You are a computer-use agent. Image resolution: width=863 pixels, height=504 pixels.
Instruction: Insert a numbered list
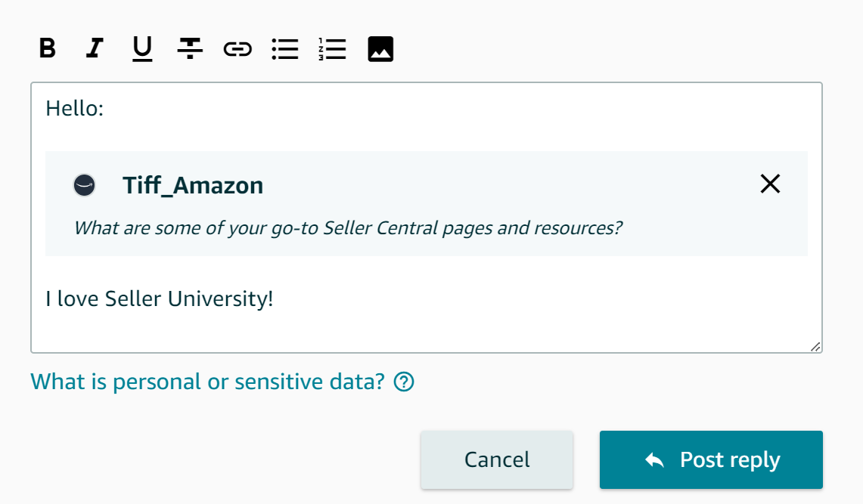(x=333, y=49)
